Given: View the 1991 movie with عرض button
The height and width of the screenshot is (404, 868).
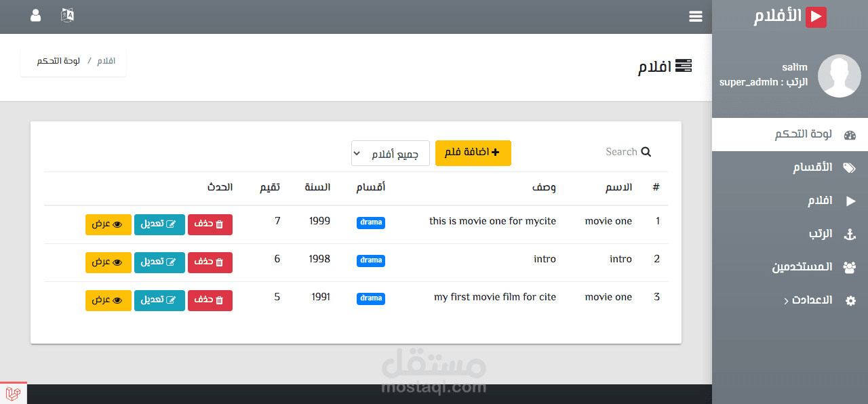Looking at the screenshot, I should click(108, 300).
